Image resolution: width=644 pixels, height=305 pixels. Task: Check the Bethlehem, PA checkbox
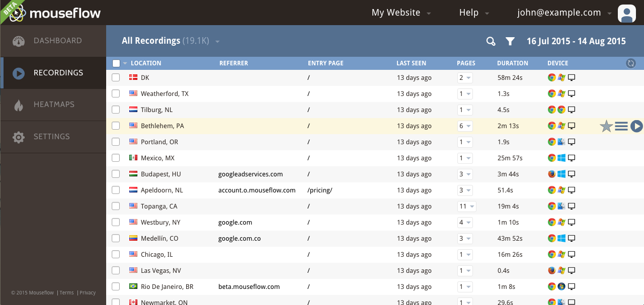[x=116, y=126]
